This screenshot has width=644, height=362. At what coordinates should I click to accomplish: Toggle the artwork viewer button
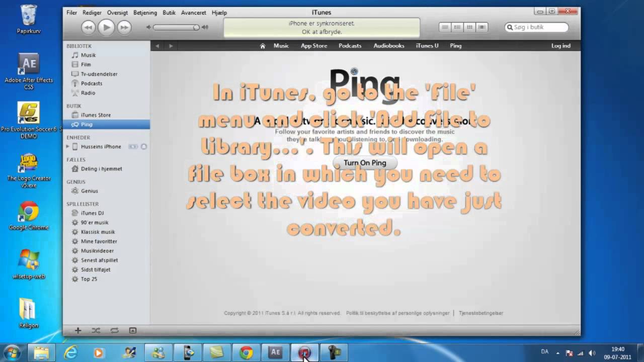pos(133,330)
